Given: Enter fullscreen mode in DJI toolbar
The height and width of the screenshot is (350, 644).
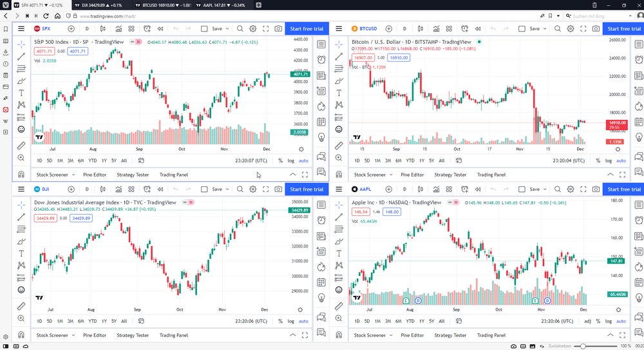Looking at the screenshot, I should pos(266,190).
